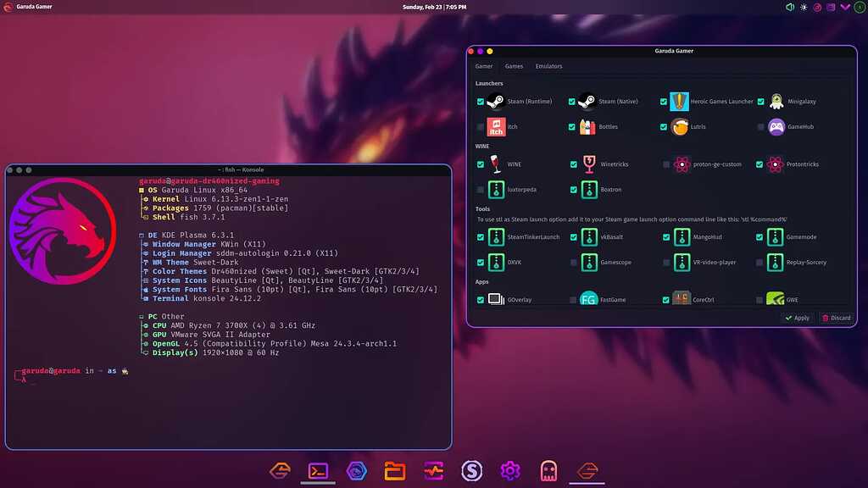This screenshot has width=868, height=488.
Task: Click the Discard button
Action: click(836, 317)
